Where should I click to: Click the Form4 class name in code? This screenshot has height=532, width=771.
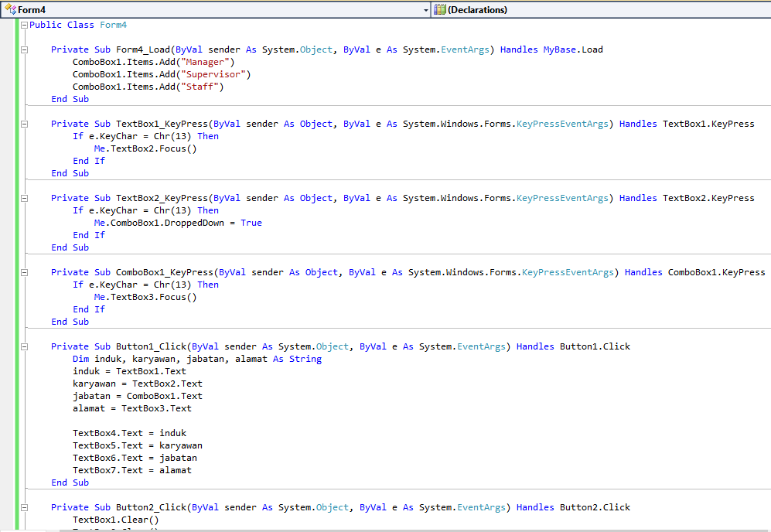(x=114, y=25)
